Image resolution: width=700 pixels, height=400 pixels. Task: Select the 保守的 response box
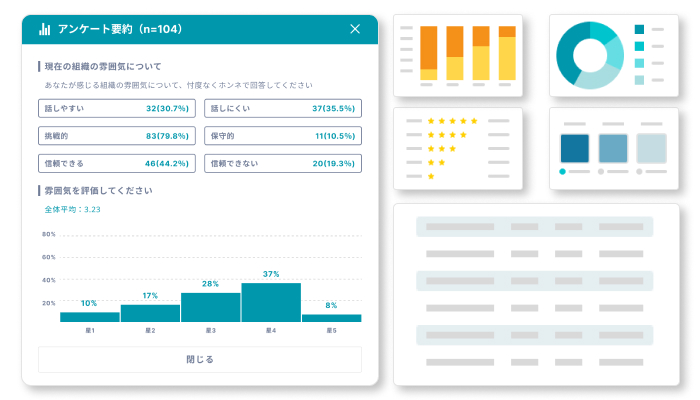click(x=283, y=135)
